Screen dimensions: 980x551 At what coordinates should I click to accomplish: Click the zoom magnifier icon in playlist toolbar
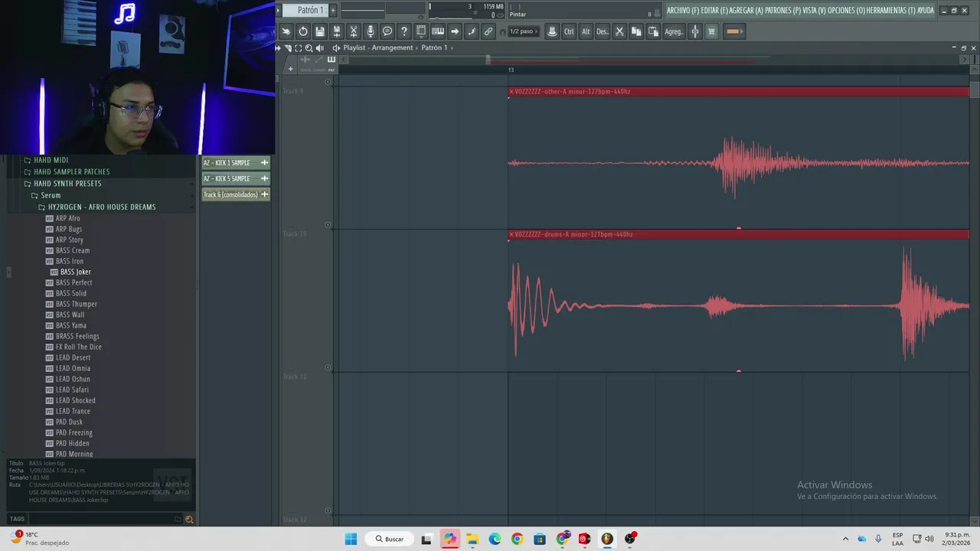coord(309,47)
